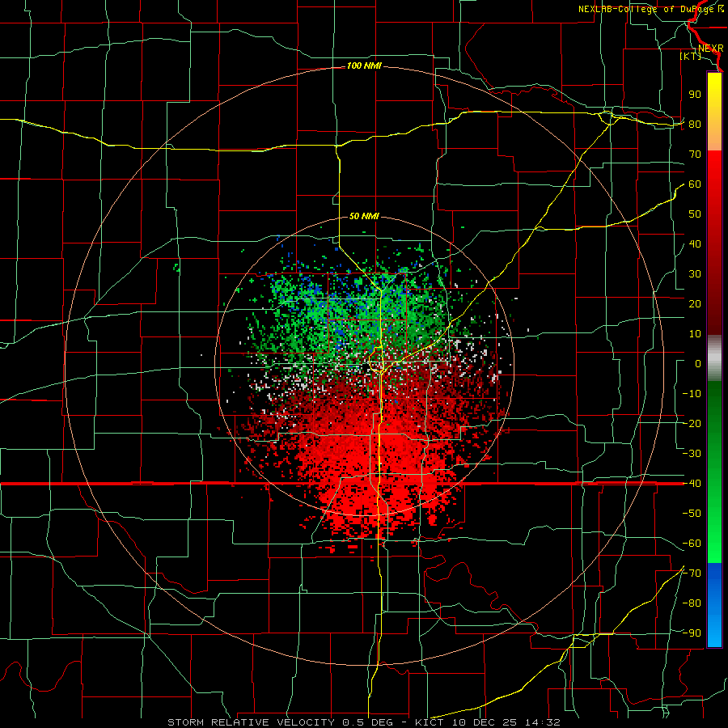
Task: Select the 60 value on the velocity scale
Action: tap(695, 184)
